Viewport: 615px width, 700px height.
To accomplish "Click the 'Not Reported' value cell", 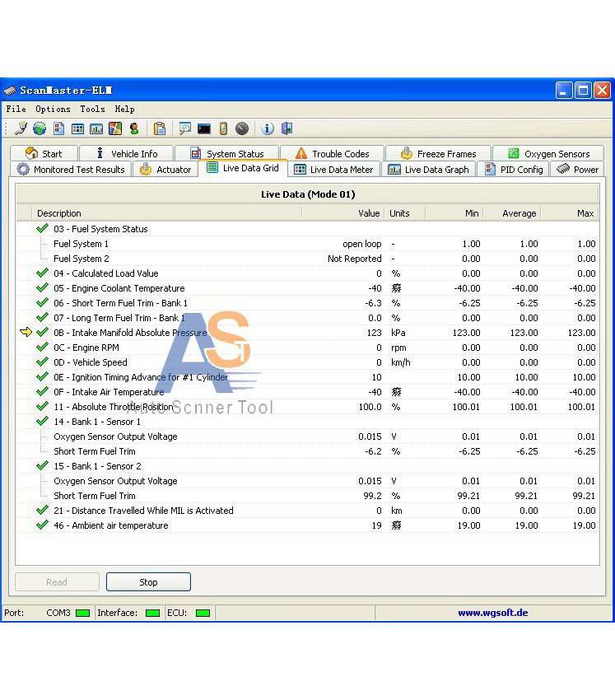I will pos(354,259).
